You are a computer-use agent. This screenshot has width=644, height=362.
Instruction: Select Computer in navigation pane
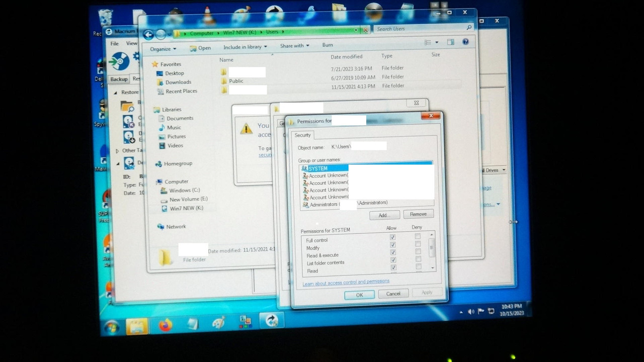point(177,182)
